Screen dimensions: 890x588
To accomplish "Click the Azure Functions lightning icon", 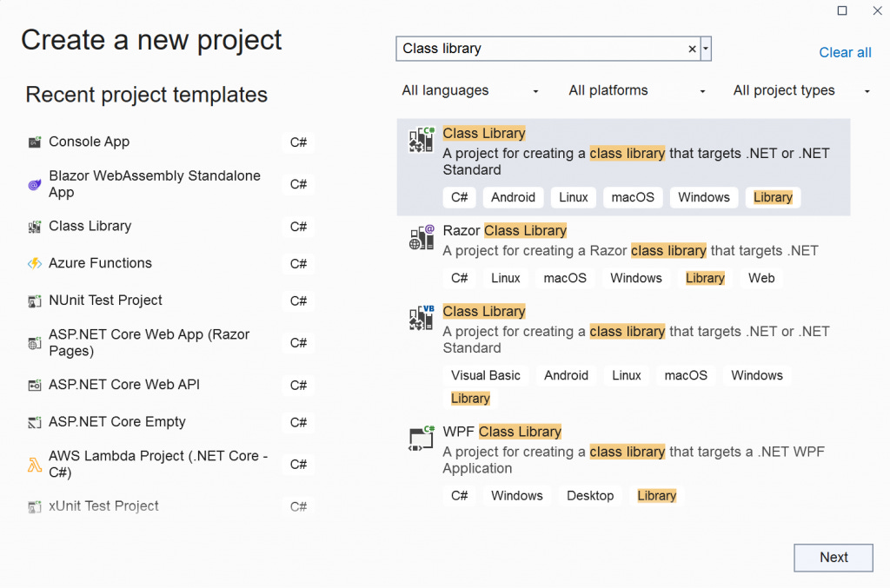I will pyautogui.click(x=35, y=264).
